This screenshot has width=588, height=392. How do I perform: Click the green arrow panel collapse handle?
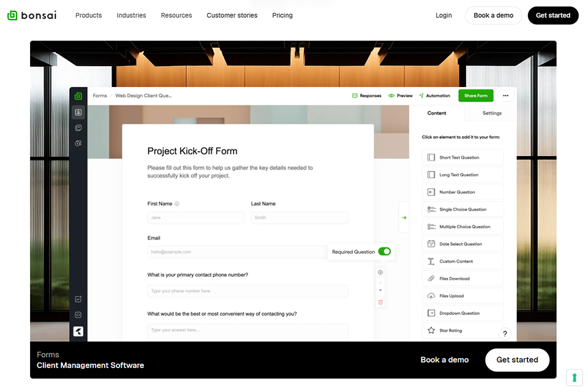[x=404, y=217]
